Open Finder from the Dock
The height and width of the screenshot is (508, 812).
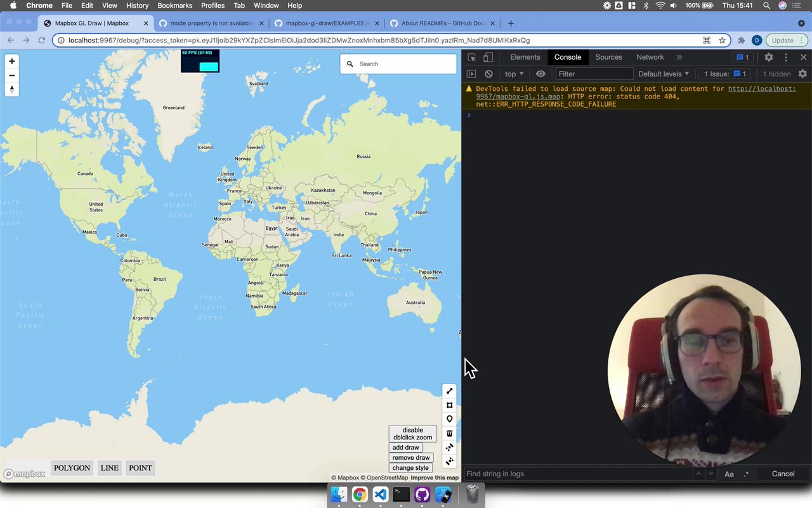click(339, 495)
